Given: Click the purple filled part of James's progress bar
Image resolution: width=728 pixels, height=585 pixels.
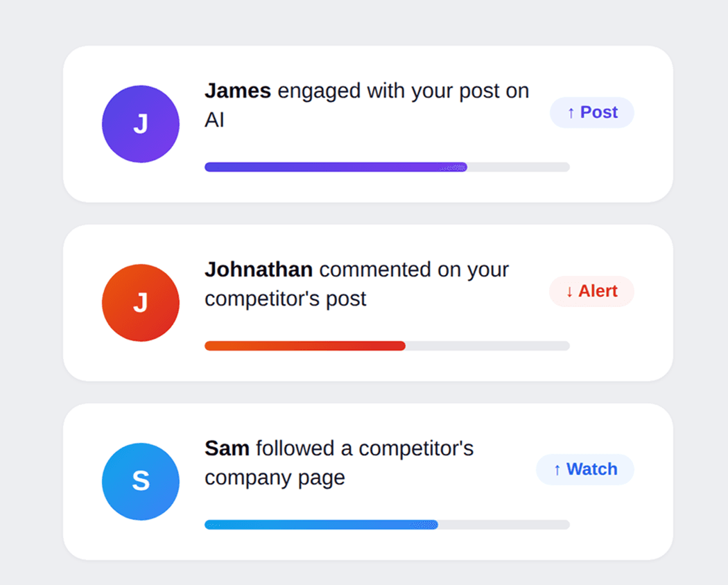Looking at the screenshot, I should coord(336,167).
